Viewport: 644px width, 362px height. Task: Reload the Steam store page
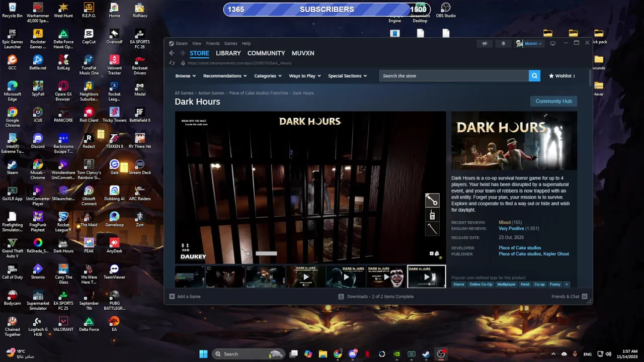click(172, 63)
